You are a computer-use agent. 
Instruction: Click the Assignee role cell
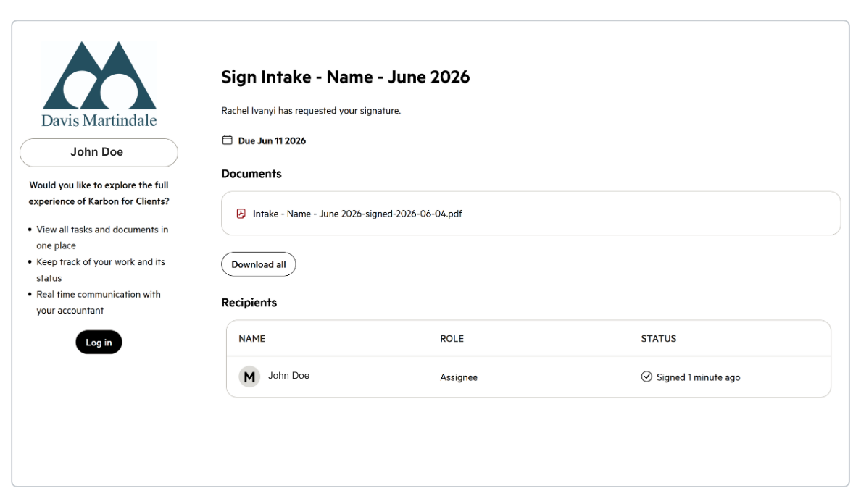[x=459, y=377]
